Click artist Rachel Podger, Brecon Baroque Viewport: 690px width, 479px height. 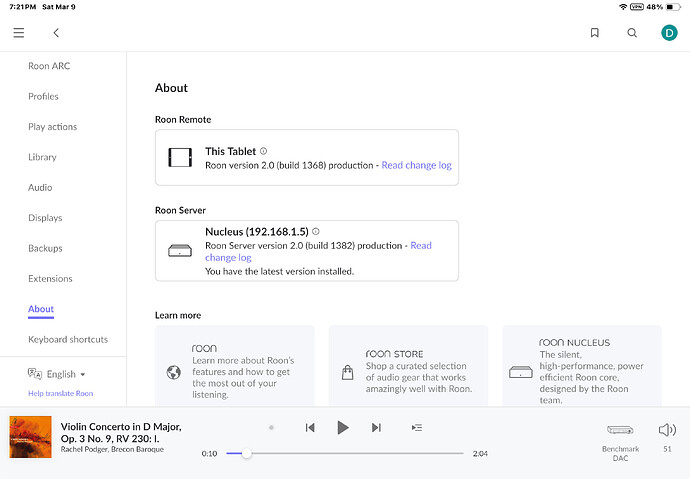tap(112, 449)
